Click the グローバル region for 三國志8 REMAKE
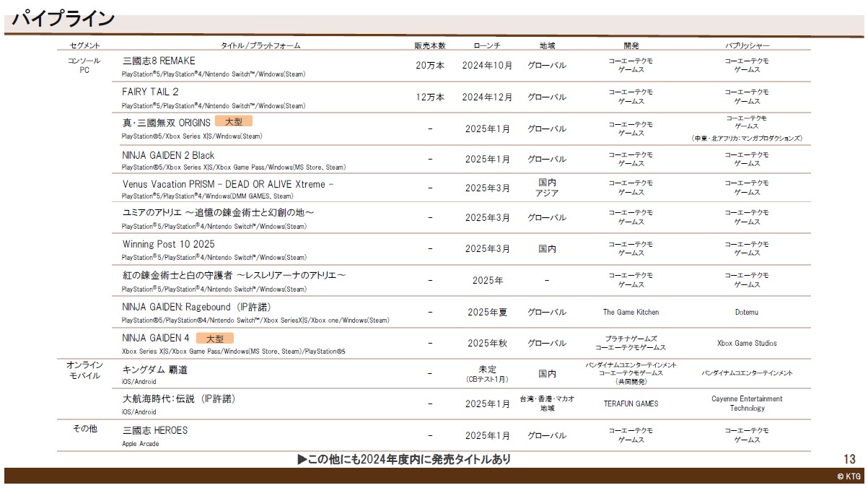 pos(547,65)
